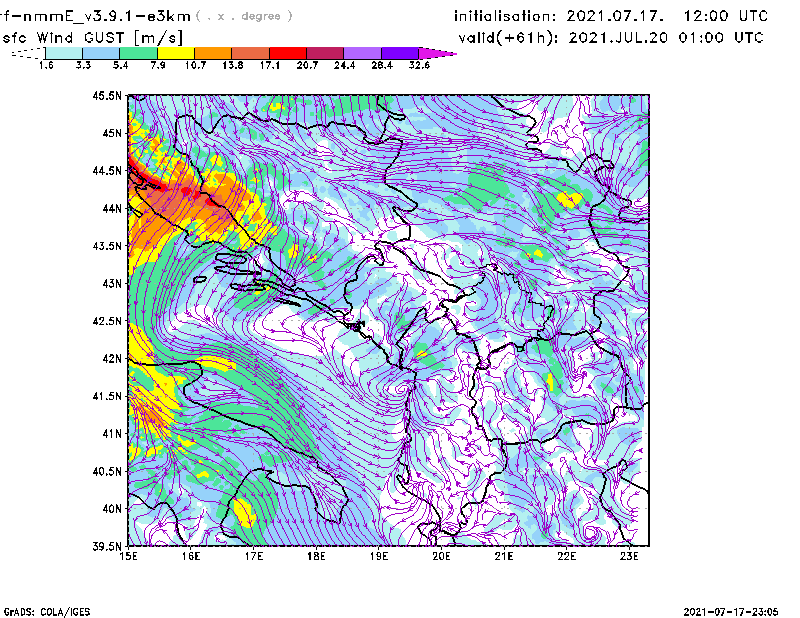Pick the bright red legend swatch
This screenshot has width=800, height=618.
coord(288,53)
